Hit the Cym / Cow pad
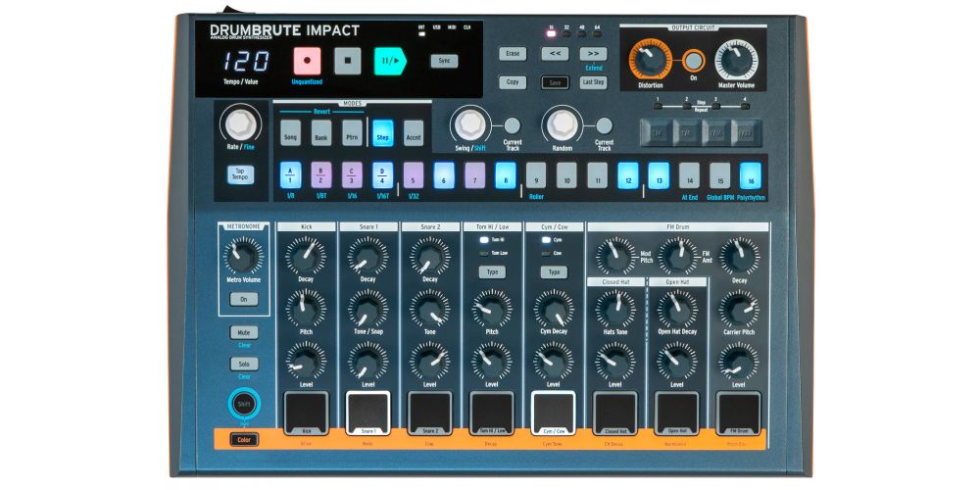The image size is (980, 490). coord(554,414)
